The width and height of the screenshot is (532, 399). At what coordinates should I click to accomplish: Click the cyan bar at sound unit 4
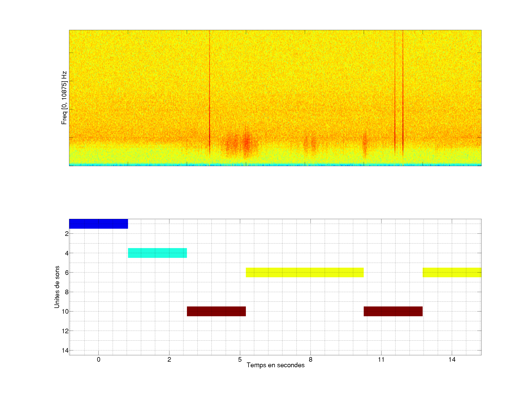click(x=157, y=253)
